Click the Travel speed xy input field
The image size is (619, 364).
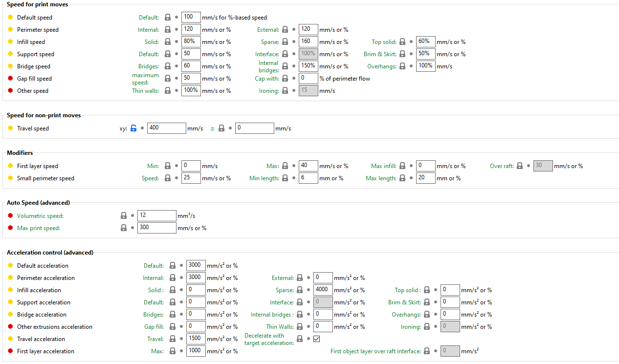coord(167,128)
